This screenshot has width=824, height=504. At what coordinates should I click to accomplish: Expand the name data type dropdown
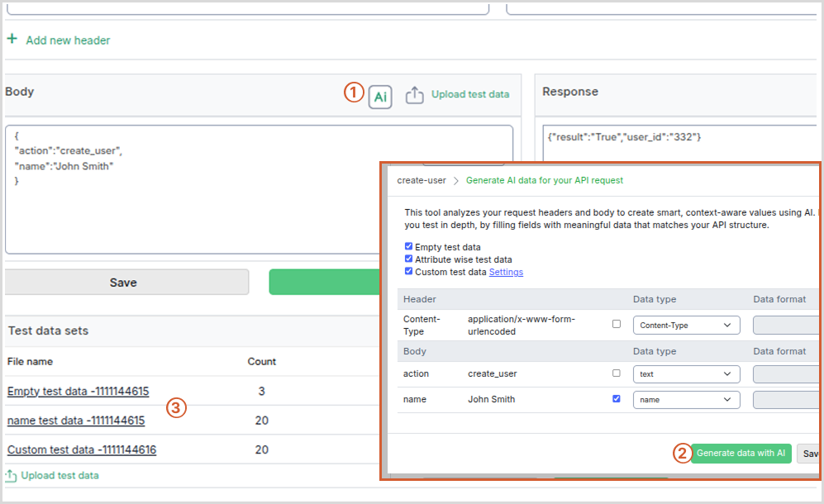pyautogui.click(x=686, y=398)
